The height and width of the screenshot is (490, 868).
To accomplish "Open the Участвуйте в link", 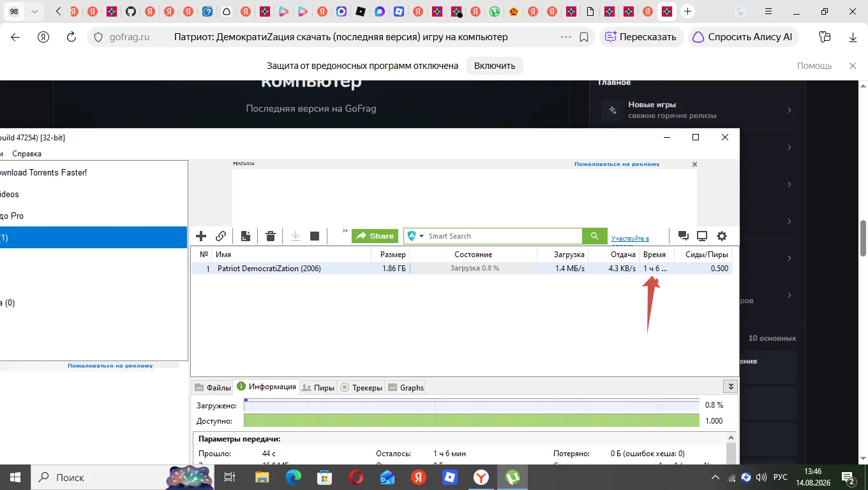I will 630,239.
